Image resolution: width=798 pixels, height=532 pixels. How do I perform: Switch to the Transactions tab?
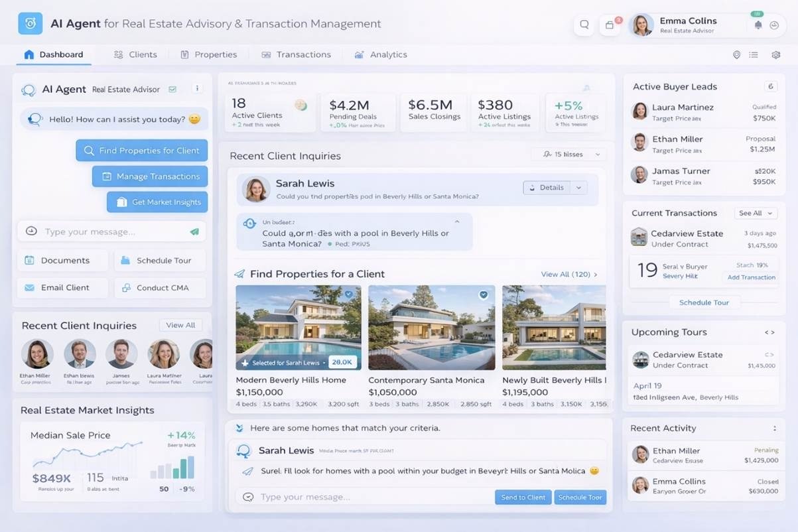point(296,55)
